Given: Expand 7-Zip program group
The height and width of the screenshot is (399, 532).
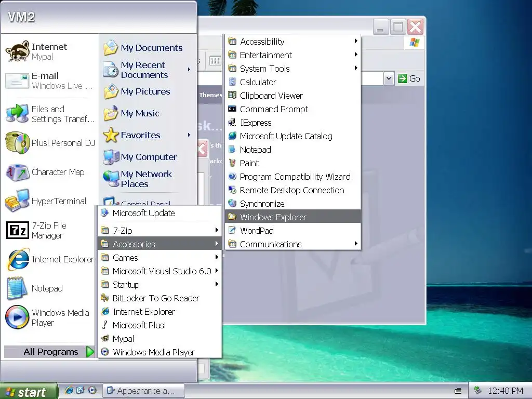Looking at the screenshot, I should [159, 230].
